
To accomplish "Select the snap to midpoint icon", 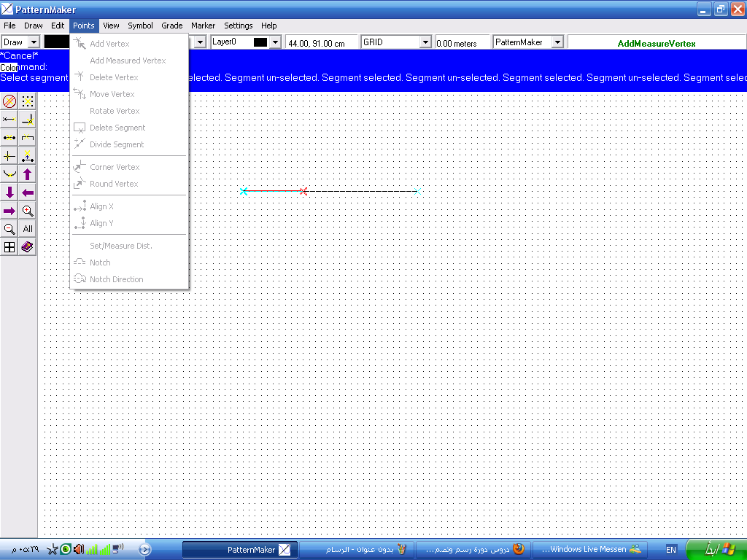I will pyautogui.click(x=9, y=138).
